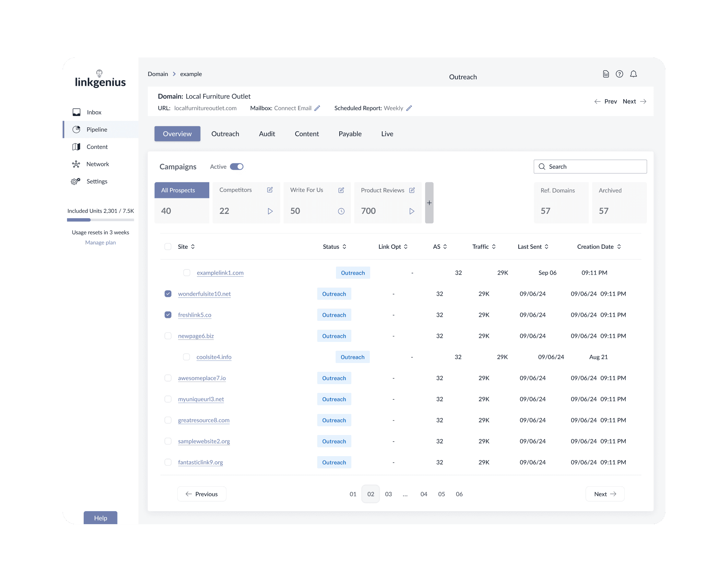Check the newpage6.biz checkbox
728x582 pixels.
(x=168, y=336)
